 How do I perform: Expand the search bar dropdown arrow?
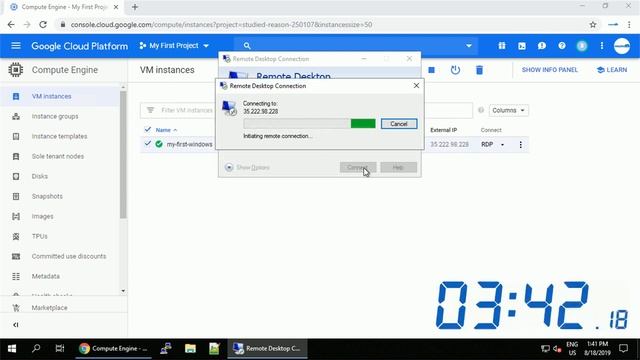click(469, 46)
